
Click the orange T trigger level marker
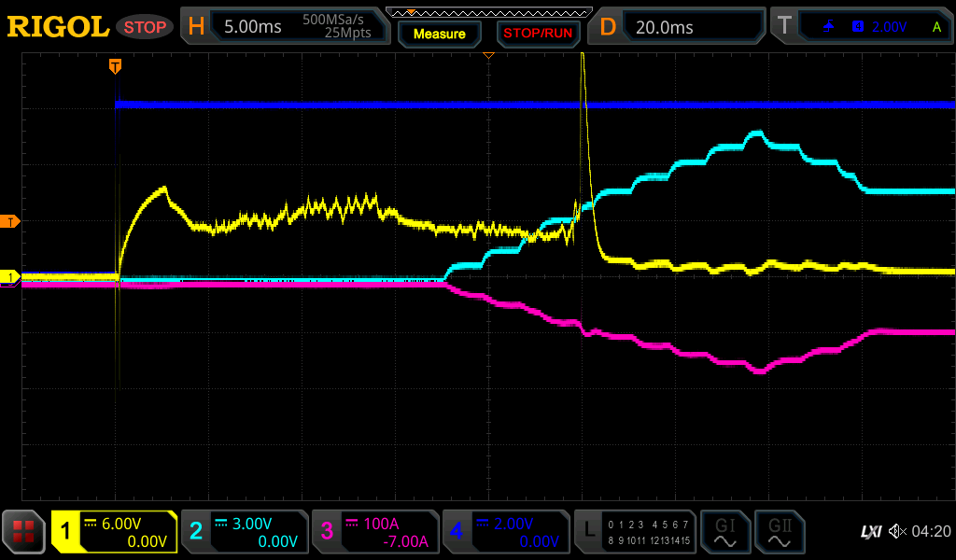[x=10, y=221]
